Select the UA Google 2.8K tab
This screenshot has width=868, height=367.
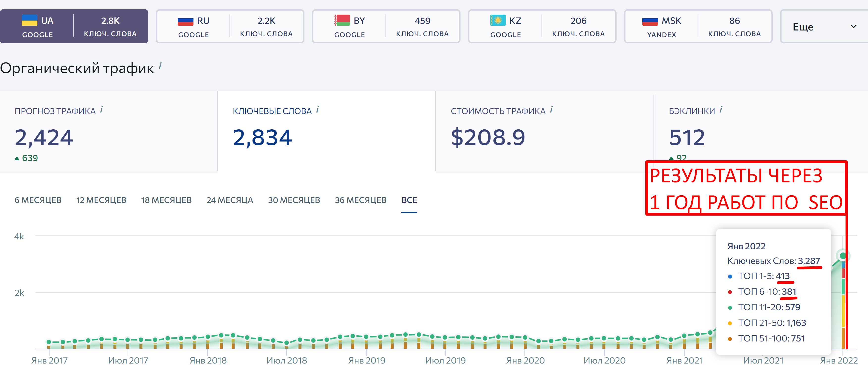pos(74,26)
